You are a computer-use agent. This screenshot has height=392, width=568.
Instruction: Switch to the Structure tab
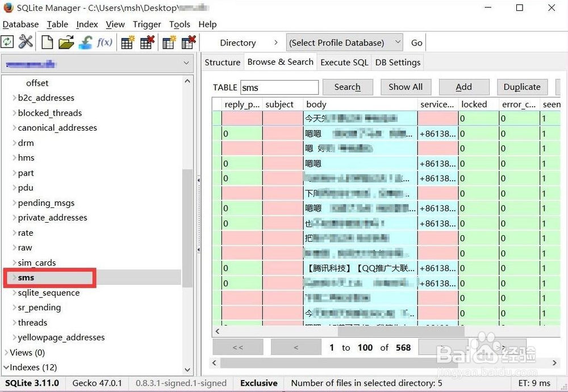pos(223,62)
